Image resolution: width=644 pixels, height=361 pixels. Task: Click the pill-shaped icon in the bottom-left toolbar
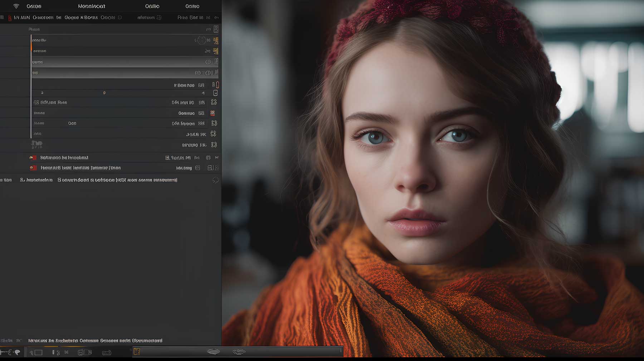click(107, 353)
